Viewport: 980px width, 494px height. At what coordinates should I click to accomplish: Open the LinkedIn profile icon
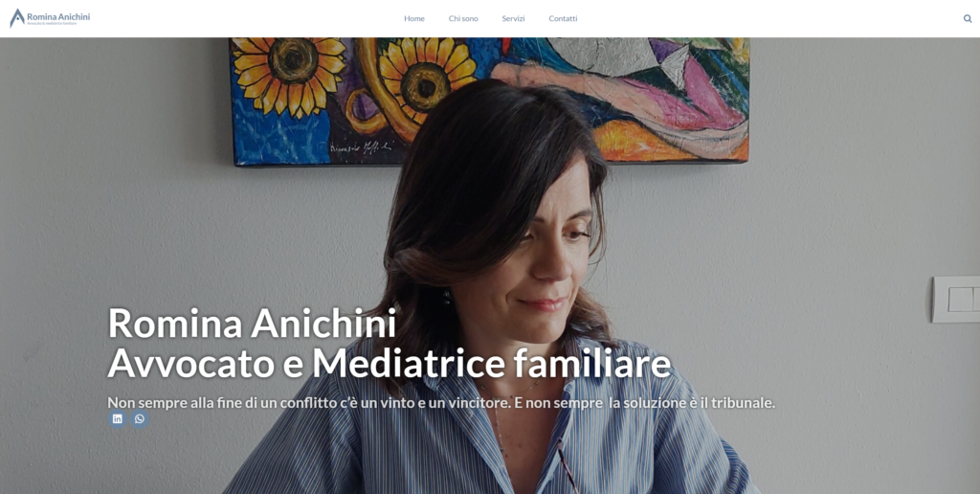(117, 419)
